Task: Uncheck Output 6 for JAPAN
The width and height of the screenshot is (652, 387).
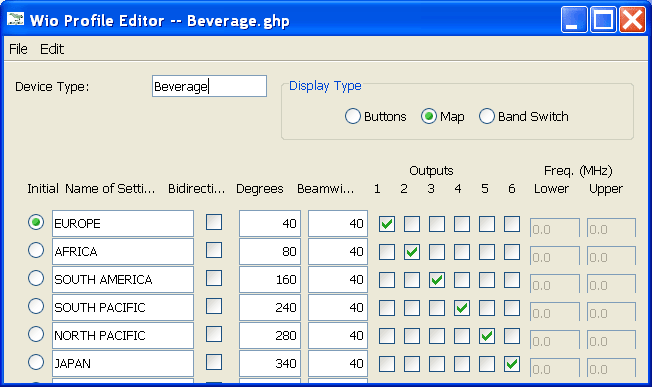Action: 512,364
